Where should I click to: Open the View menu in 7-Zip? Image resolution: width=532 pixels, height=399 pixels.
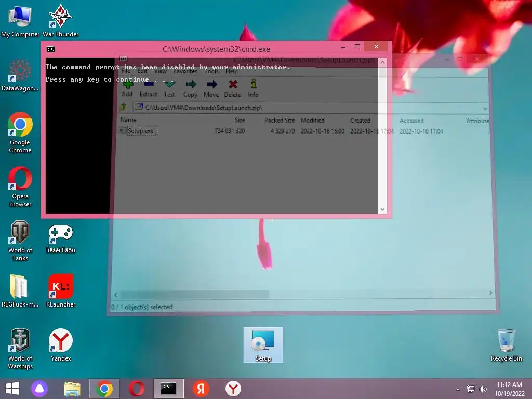pos(161,71)
